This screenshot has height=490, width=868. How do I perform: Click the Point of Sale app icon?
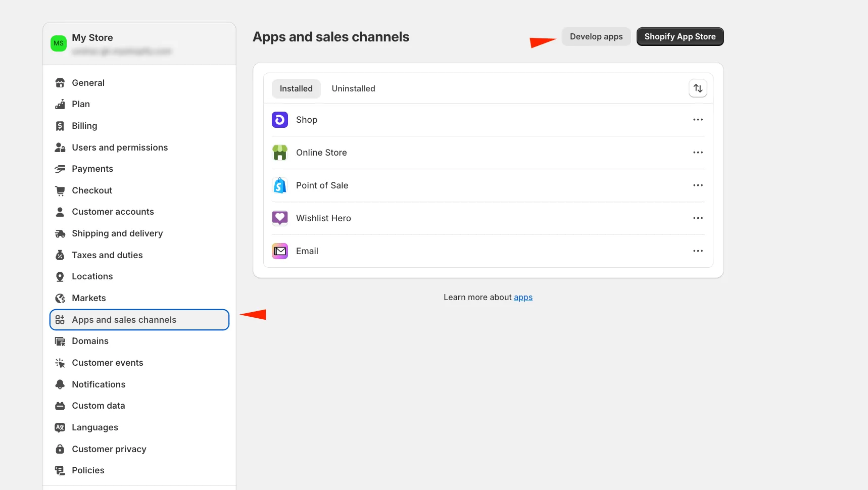click(x=280, y=185)
